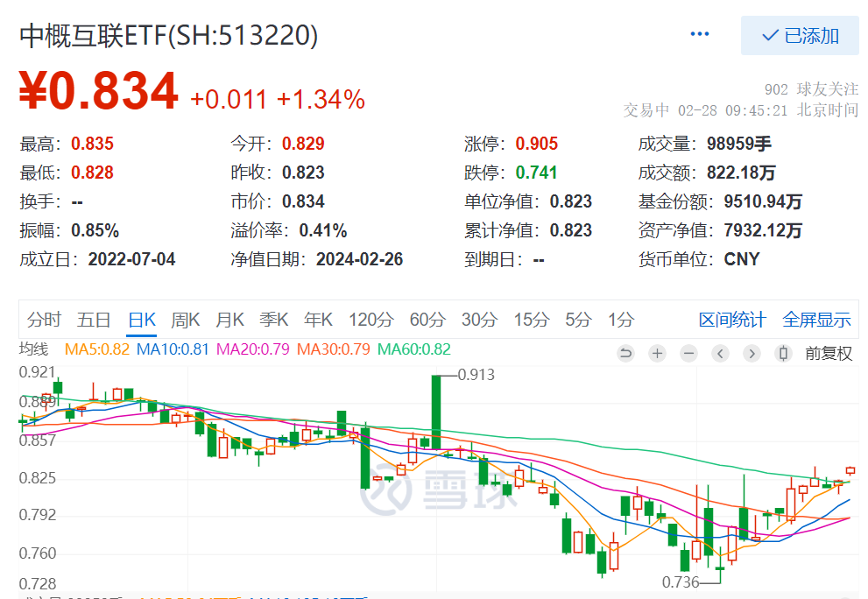Image resolution: width=868 pixels, height=599 pixels.
Task: Pan the chart right using the arrow icon
Action: tap(752, 353)
